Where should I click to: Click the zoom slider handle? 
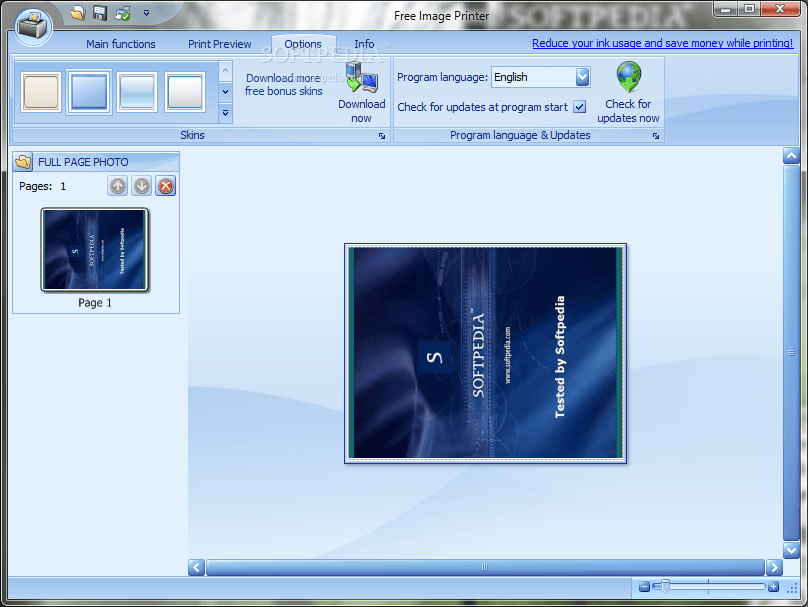pyautogui.click(x=665, y=586)
